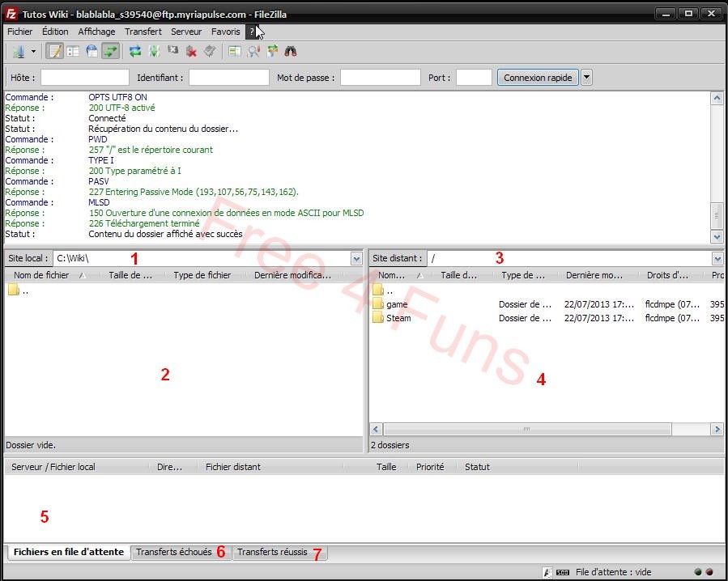Enable synchronized browsing
The height and width of the screenshot is (581, 728).
pyautogui.click(x=273, y=51)
